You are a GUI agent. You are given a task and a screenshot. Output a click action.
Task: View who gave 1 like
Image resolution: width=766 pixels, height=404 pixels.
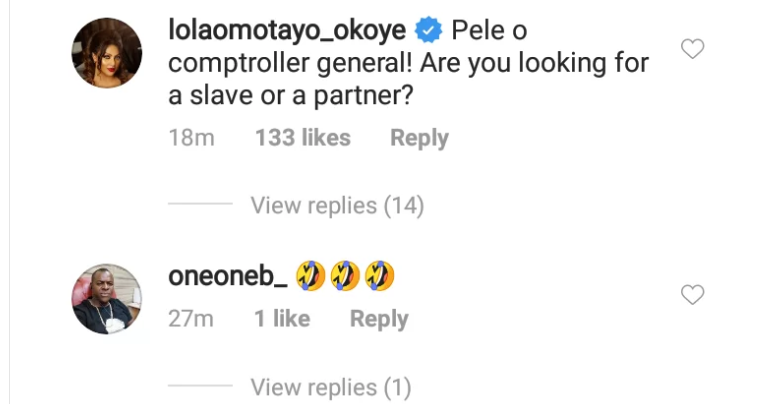point(282,319)
